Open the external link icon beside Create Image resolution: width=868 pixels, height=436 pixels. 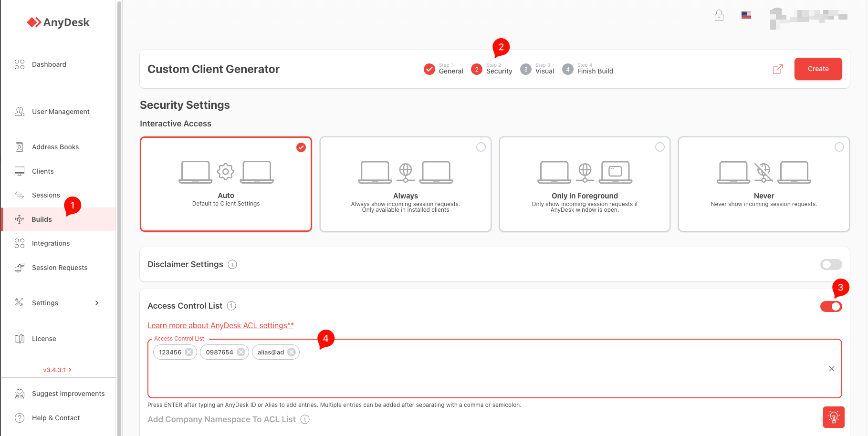(778, 69)
